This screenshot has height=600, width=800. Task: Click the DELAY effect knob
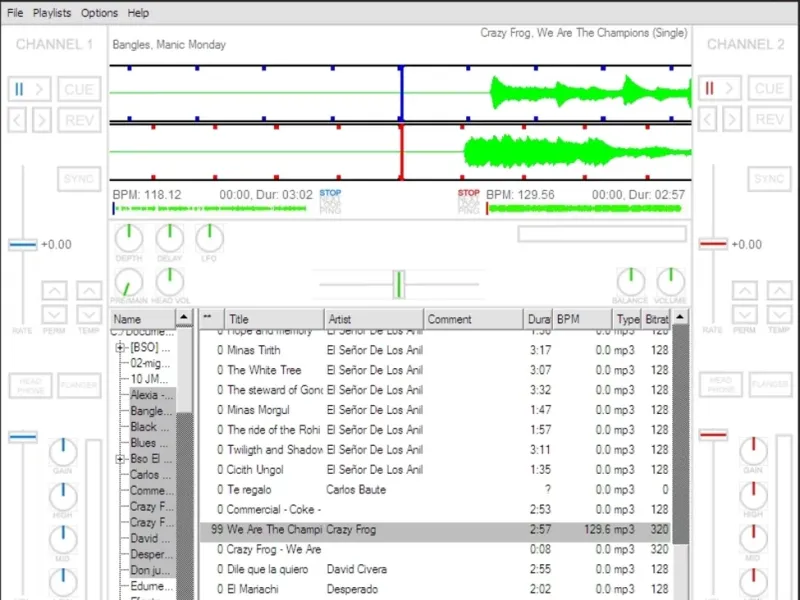point(169,238)
